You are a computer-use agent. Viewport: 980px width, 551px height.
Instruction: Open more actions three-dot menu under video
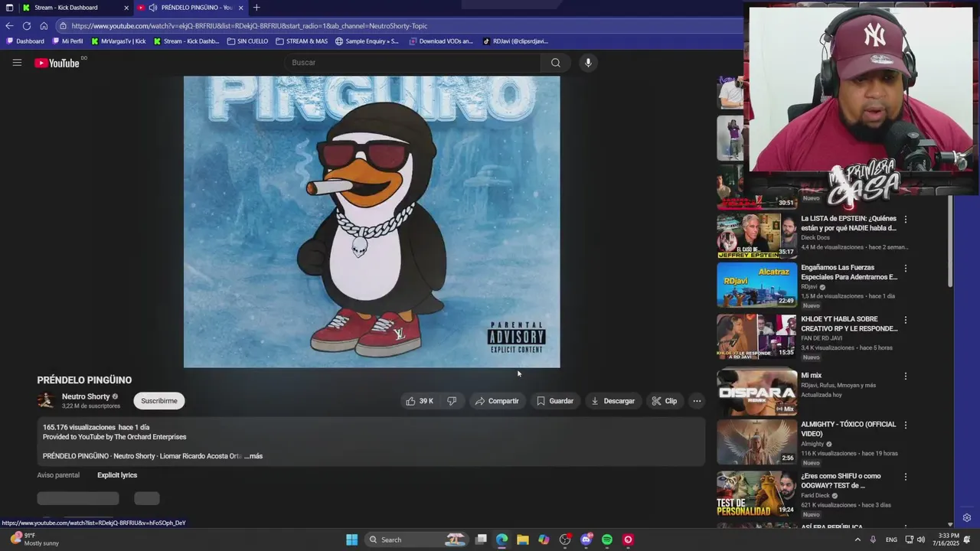pos(697,401)
